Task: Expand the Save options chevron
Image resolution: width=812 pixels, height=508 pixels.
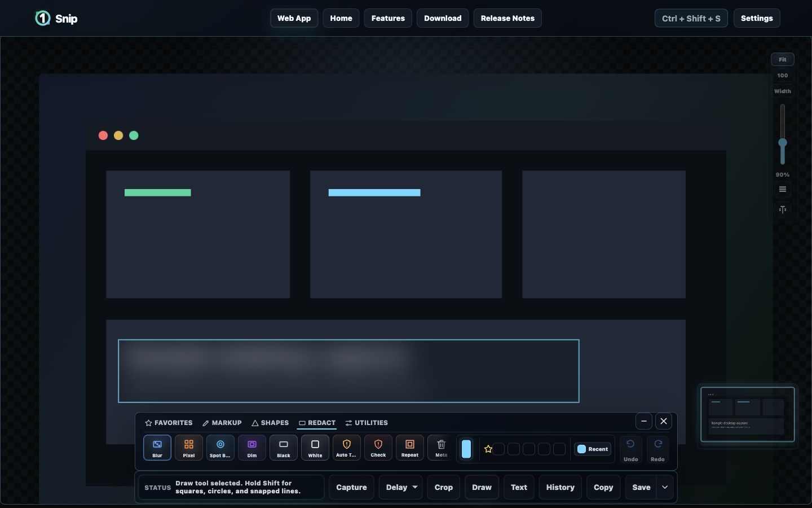Action: 665,487
